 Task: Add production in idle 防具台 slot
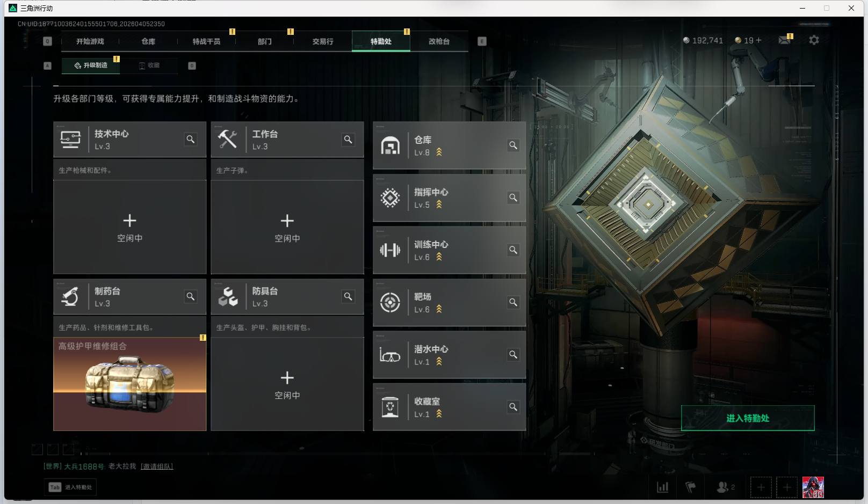point(287,384)
